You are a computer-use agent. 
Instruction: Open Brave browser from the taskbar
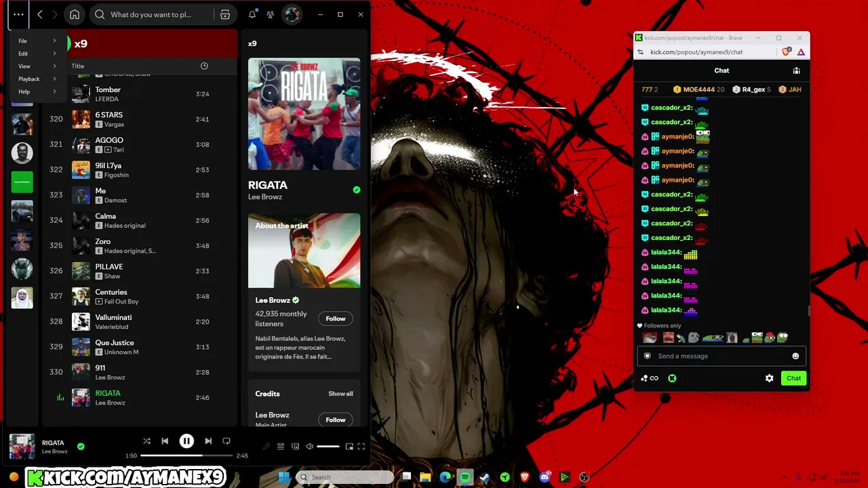(525, 477)
